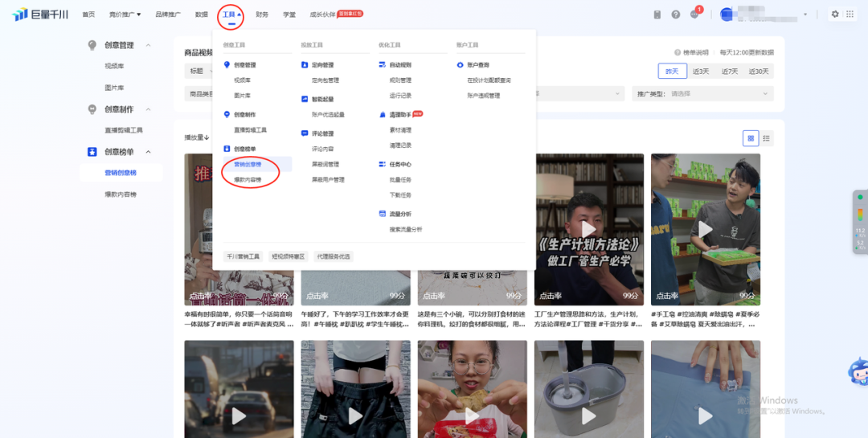
Task: Click the 创意榜单 star icon in left sidebar
Action: [x=92, y=152]
